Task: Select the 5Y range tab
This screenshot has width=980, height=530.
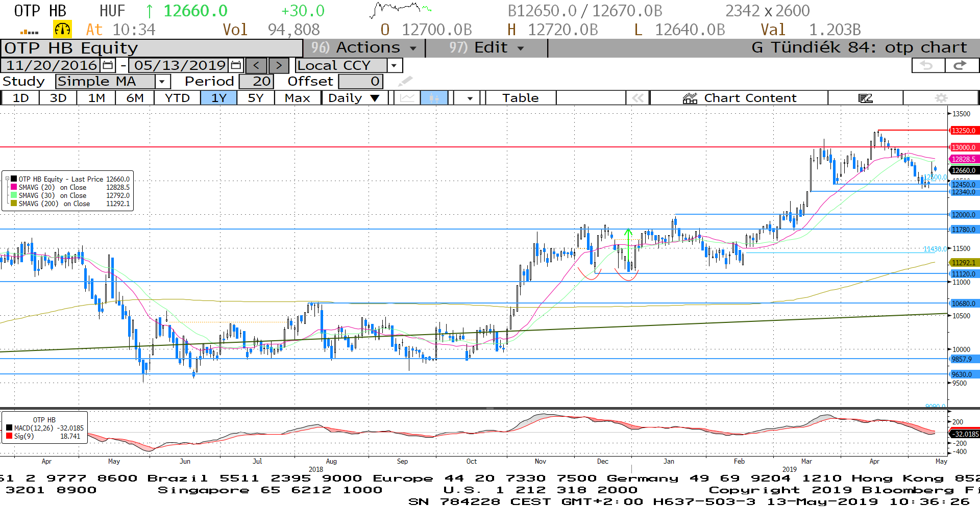Action: click(x=256, y=98)
